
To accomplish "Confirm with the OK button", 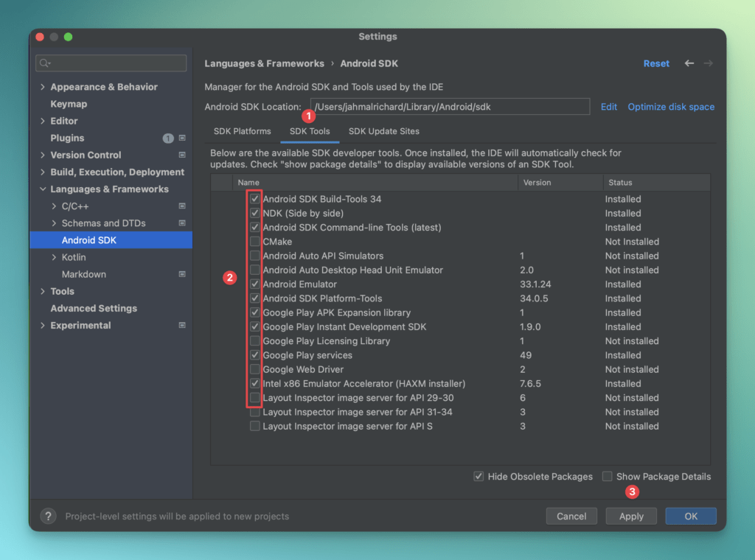I will (691, 517).
